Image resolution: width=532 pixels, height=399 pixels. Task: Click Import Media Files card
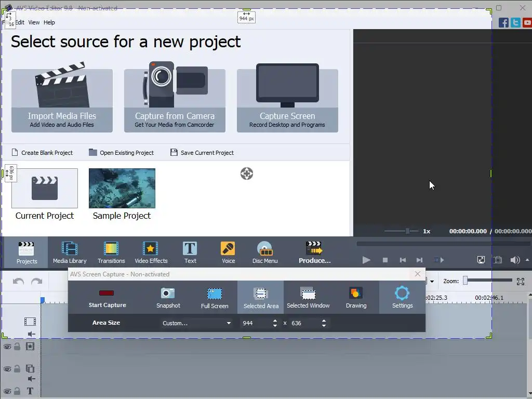62,100
